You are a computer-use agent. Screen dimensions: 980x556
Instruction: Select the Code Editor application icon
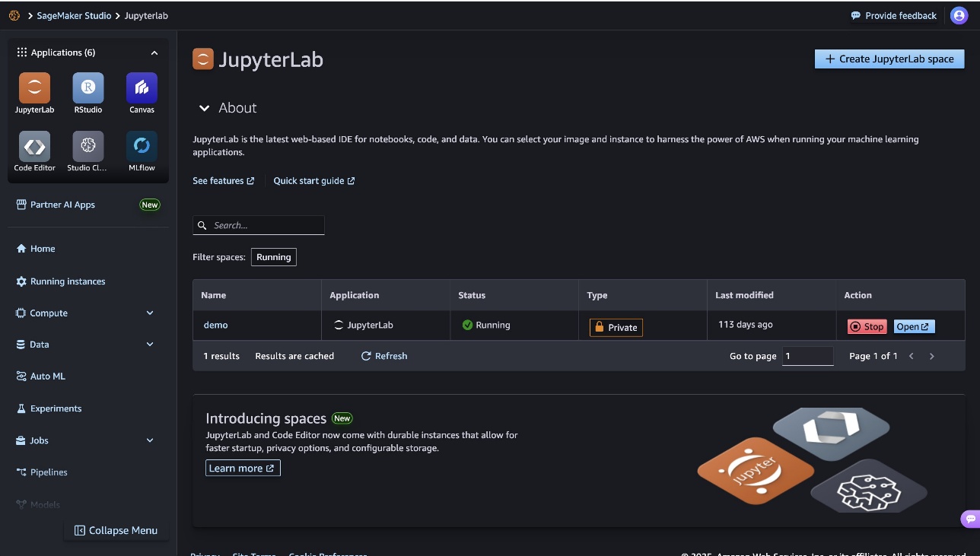click(34, 146)
